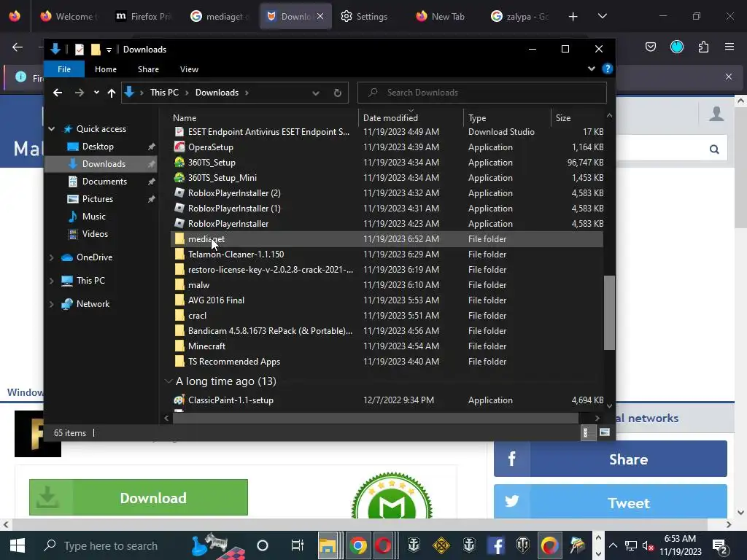Image resolution: width=747 pixels, height=560 pixels.
Task: Switch to zalypa Google tab
Action: 520,16
